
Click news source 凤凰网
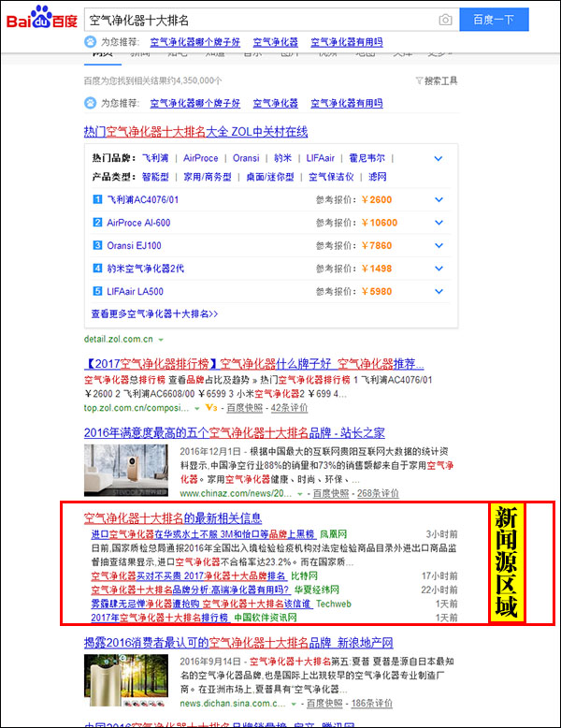(x=333, y=534)
